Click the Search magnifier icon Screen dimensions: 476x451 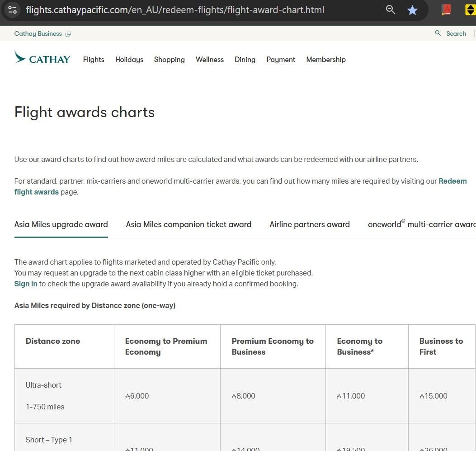click(438, 33)
